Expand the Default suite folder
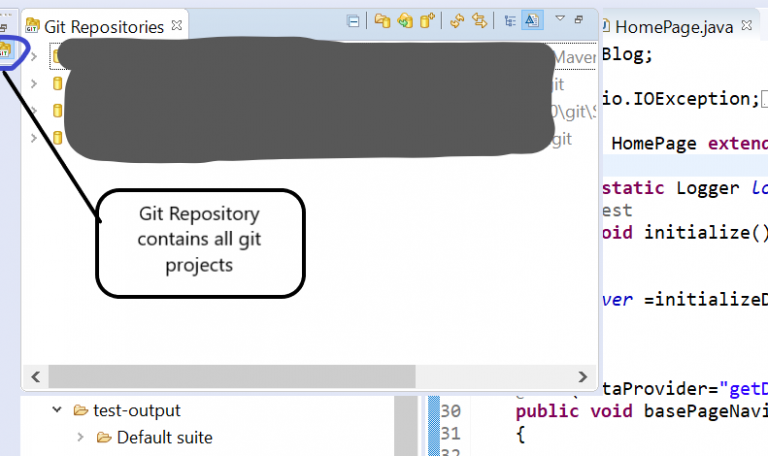 coord(80,437)
